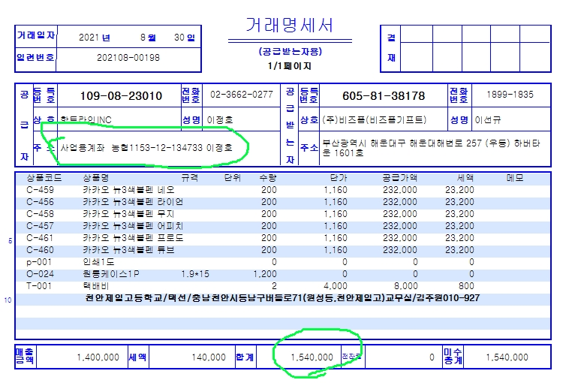569x392 pixels.
Task: Click the 거래명세서 title heading
Action: (290, 25)
